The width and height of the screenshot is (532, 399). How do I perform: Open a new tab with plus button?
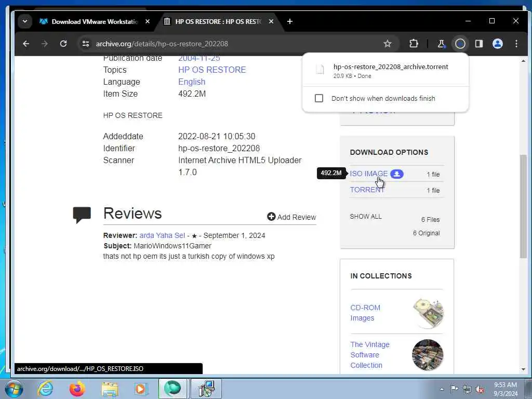coord(289,21)
